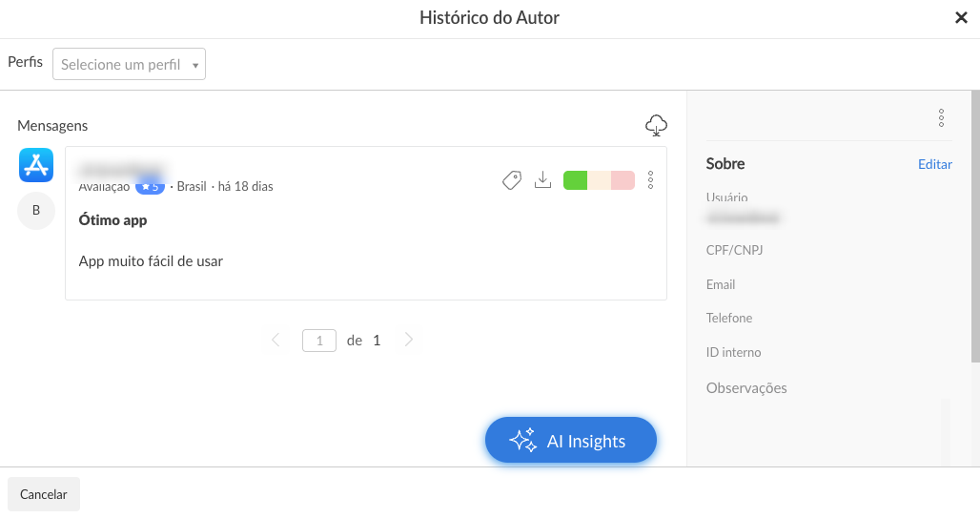Go to next page of messages
The image size is (980, 518).
pyautogui.click(x=409, y=340)
